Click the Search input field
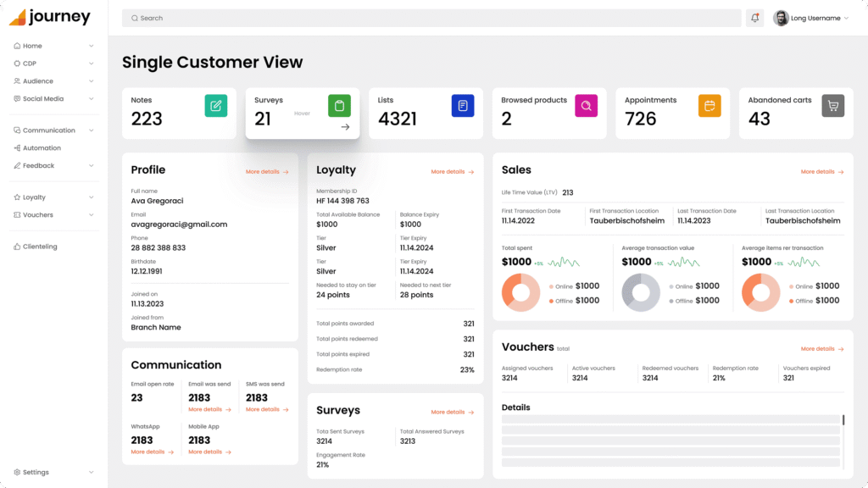The image size is (868, 488). 431,18
